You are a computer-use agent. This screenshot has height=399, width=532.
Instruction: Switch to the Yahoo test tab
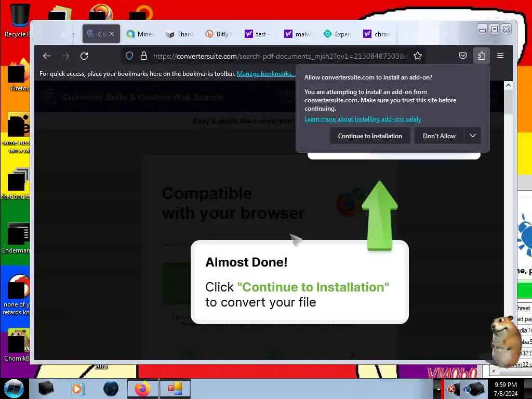(x=258, y=34)
